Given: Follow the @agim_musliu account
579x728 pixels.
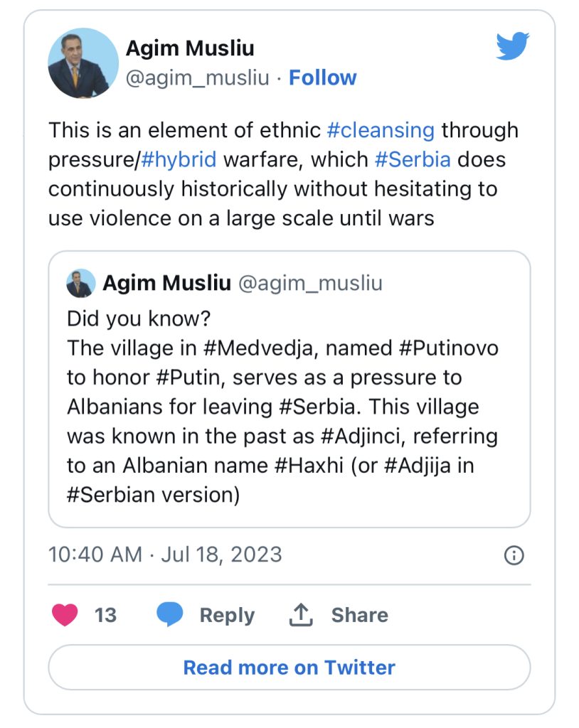Looking at the screenshot, I should [322, 77].
